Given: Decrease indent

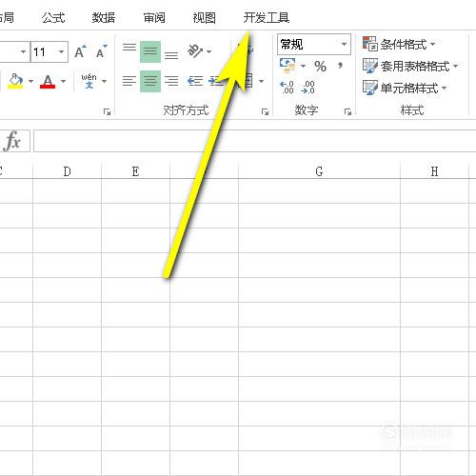Looking at the screenshot, I should point(195,81).
